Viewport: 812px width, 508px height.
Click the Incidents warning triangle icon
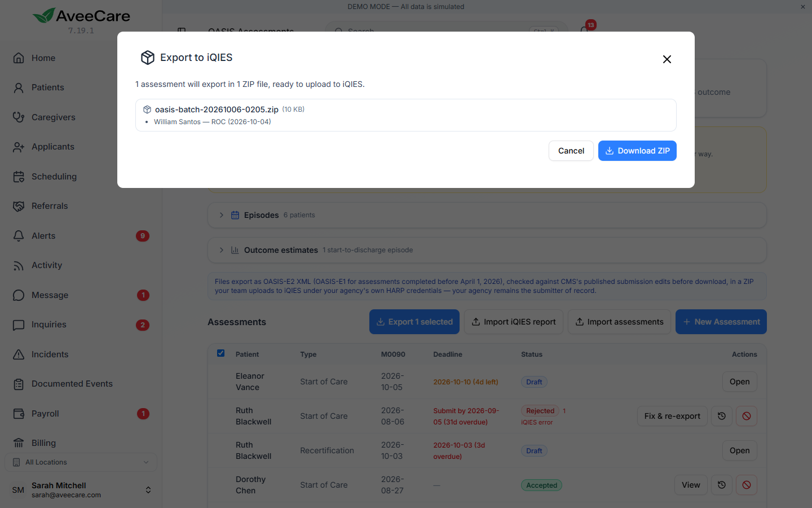[x=19, y=354]
